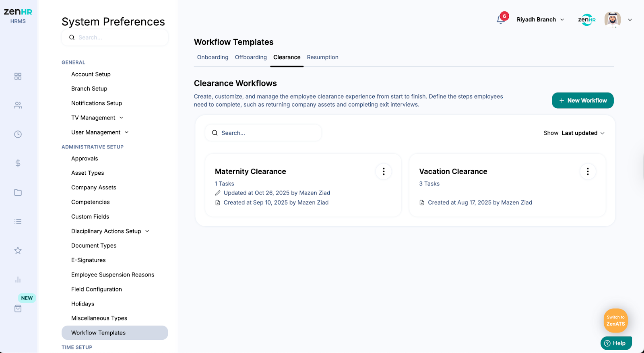Click the Help button
The image size is (644, 353).
coord(616,343)
